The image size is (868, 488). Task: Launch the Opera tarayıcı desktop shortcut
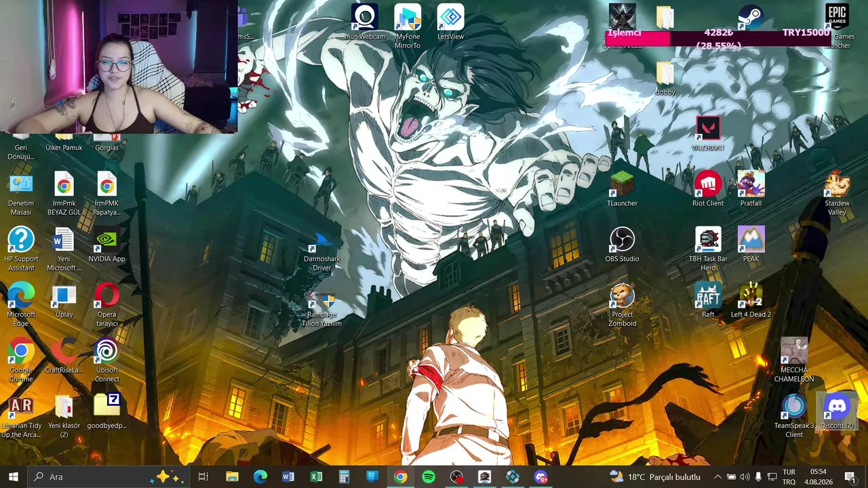pyautogui.click(x=106, y=305)
